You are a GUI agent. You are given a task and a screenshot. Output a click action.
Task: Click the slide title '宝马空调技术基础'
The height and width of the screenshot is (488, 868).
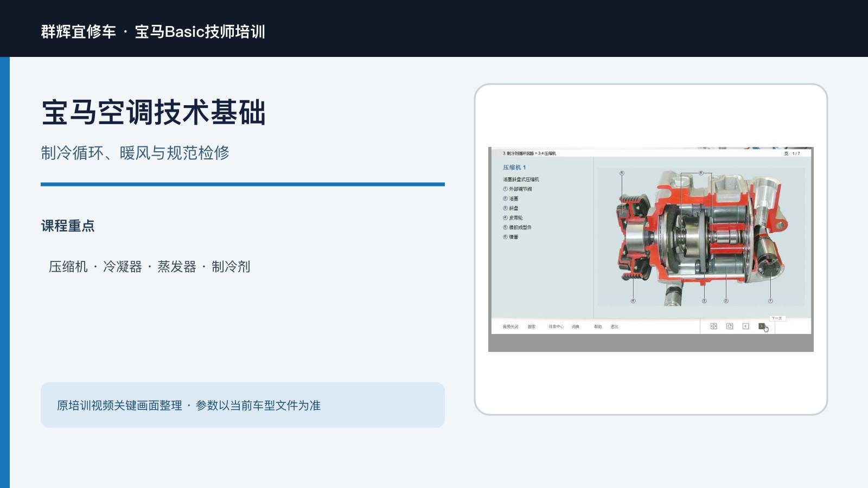[x=154, y=112]
